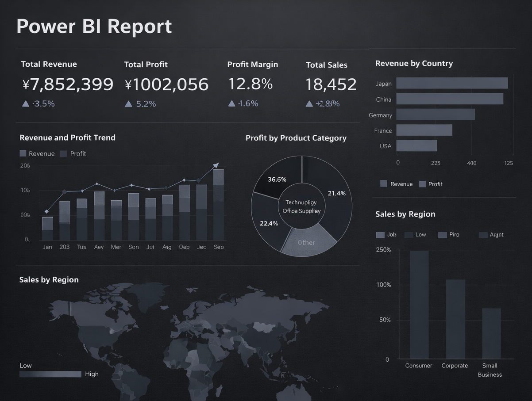532x401 pixels.
Task: Toggle the Low series in Sales by Region legend
Action: (x=409, y=234)
